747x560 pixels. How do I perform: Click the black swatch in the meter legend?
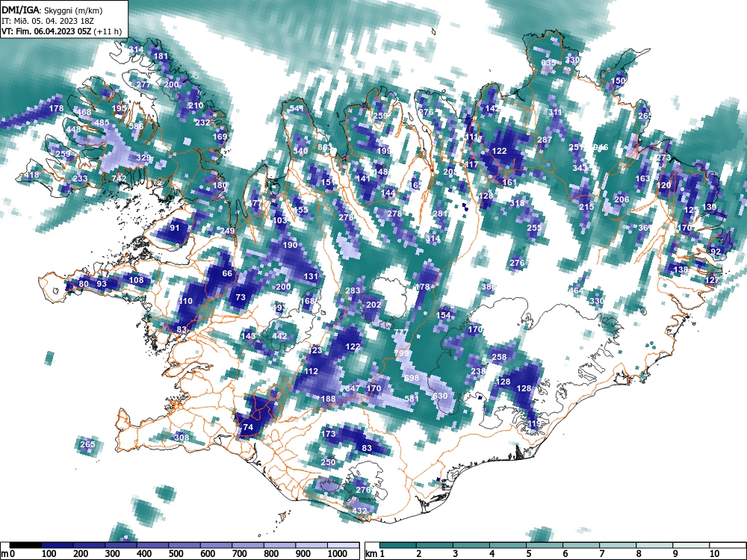tap(25, 545)
